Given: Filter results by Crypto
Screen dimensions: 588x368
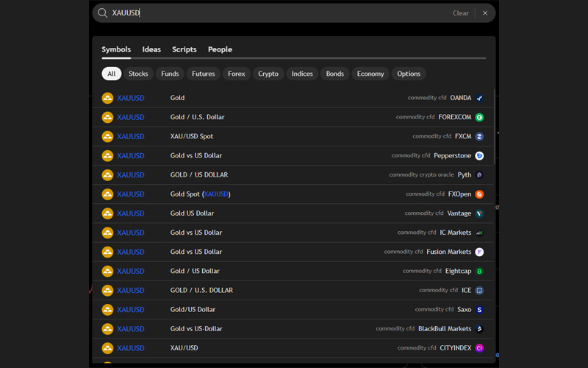Looking at the screenshot, I should click(268, 74).
